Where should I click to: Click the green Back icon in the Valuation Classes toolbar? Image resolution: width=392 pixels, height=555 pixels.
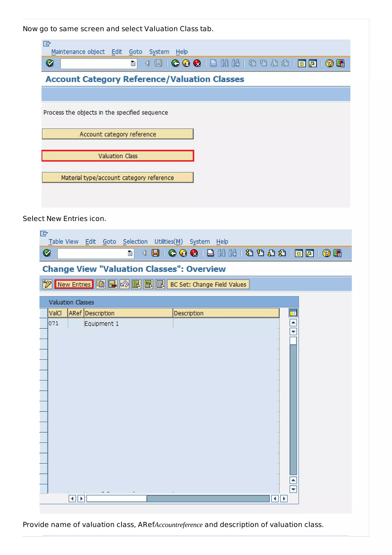click(172, 253)
